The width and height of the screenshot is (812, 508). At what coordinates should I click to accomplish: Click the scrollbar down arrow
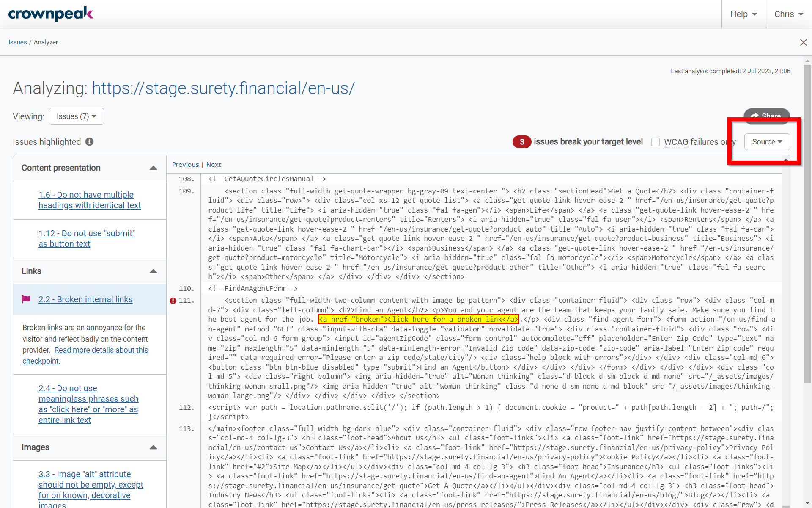(807, 503)
